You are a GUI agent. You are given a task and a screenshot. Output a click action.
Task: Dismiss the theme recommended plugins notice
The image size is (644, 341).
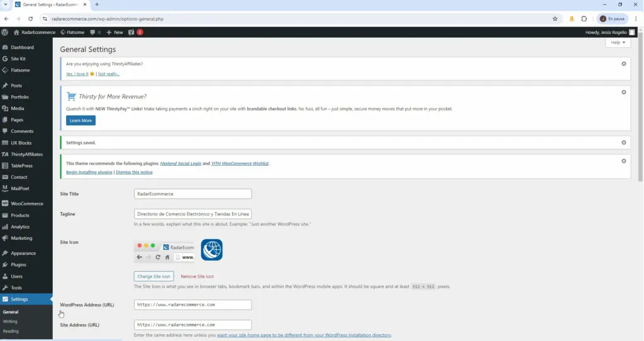[623, 161]
